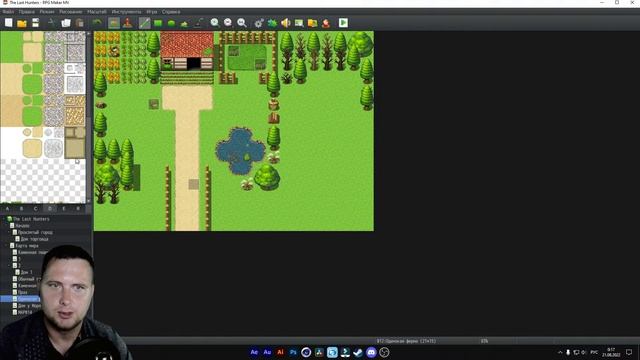Open Steam from the taskbar
The image size is (640, 360).
358,352
